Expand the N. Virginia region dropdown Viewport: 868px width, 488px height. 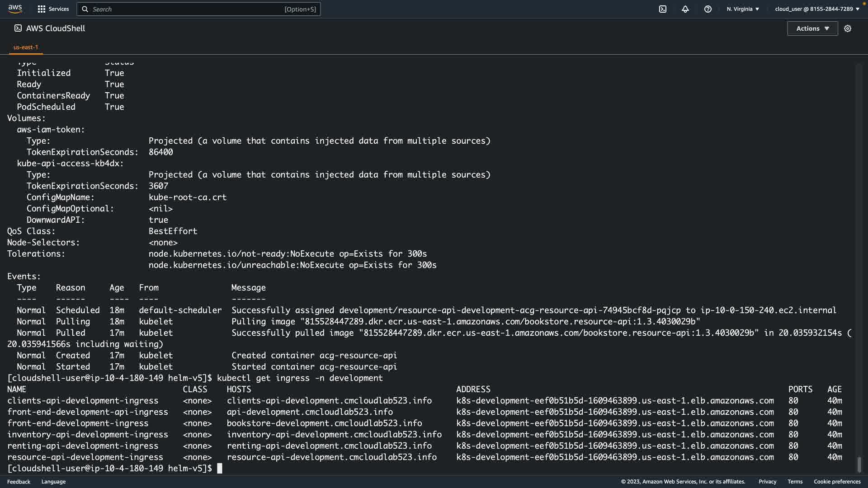point(743,9)
